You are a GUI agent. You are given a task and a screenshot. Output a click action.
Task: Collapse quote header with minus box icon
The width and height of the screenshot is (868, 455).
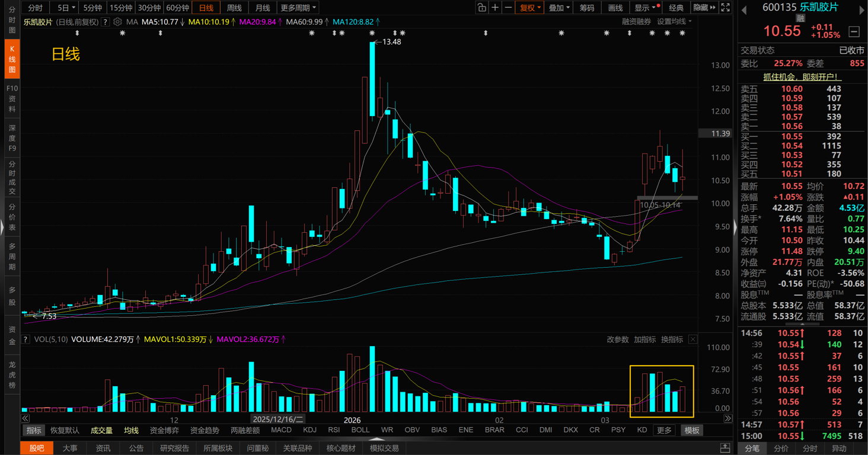854,31
